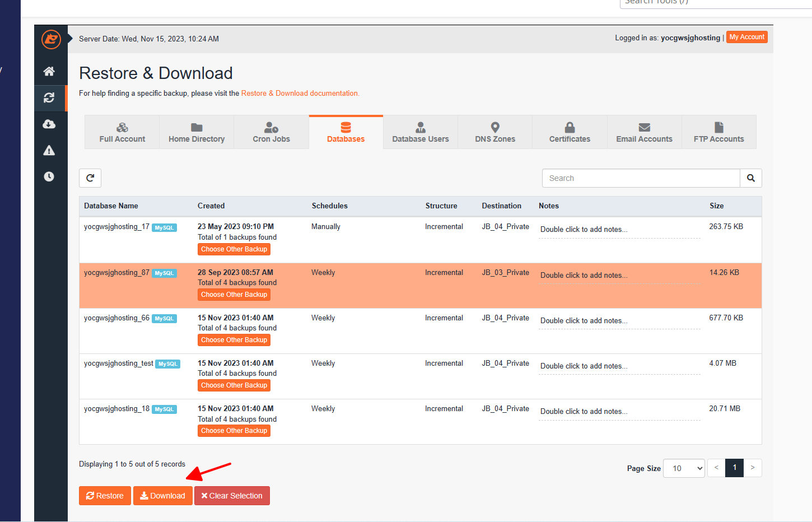
Task: Open the Database Users tab
Action: pyautogui.click(x=421, y=132)
